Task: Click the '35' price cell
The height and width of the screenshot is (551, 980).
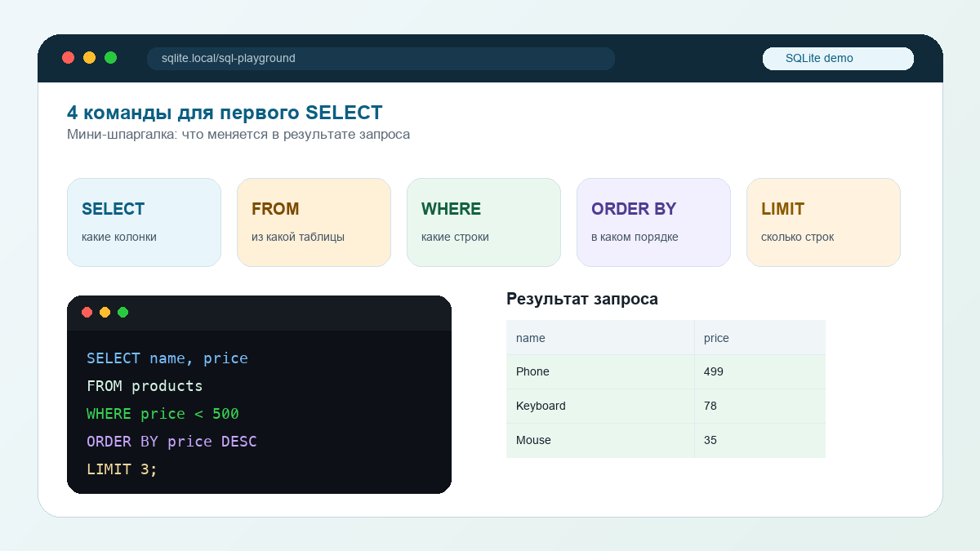Action: (759, 441)
